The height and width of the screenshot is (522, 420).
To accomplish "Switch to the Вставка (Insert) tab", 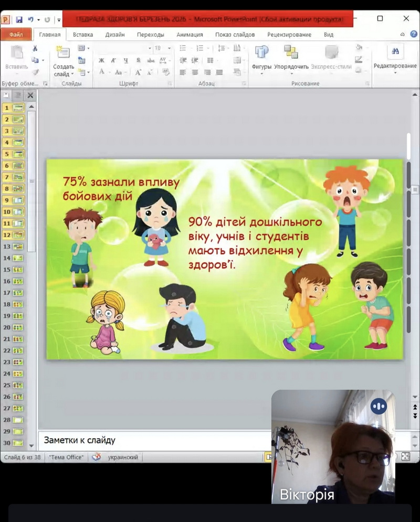I will 83,35.
